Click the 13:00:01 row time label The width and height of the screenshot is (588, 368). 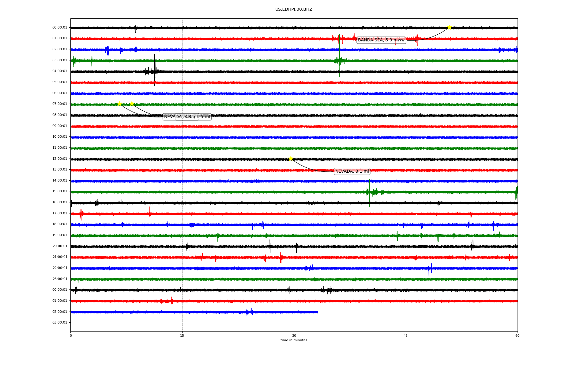click(60, 170)
